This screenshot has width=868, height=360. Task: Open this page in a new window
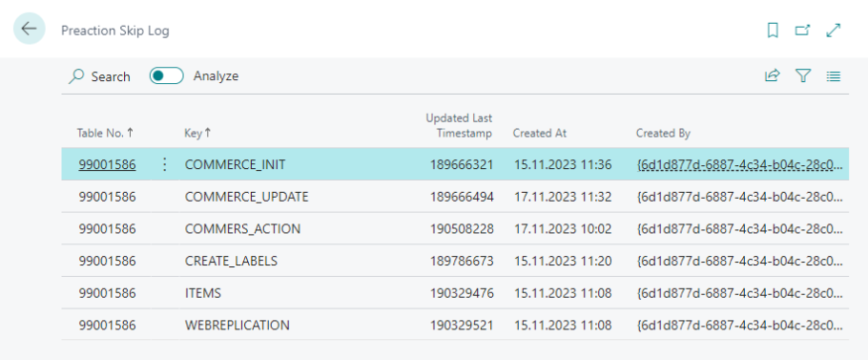tap(803, 31)
